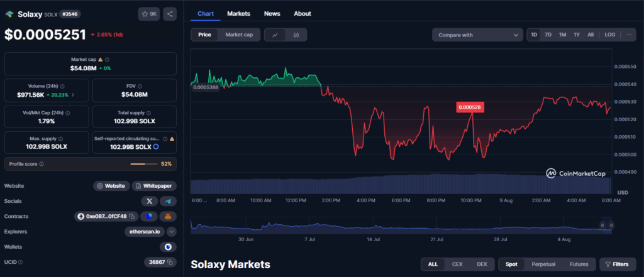Click the Self-reported circulating supply info icon
Image resolution: width=644 pixels, height=277 pixels.
[x=165, y=139]
